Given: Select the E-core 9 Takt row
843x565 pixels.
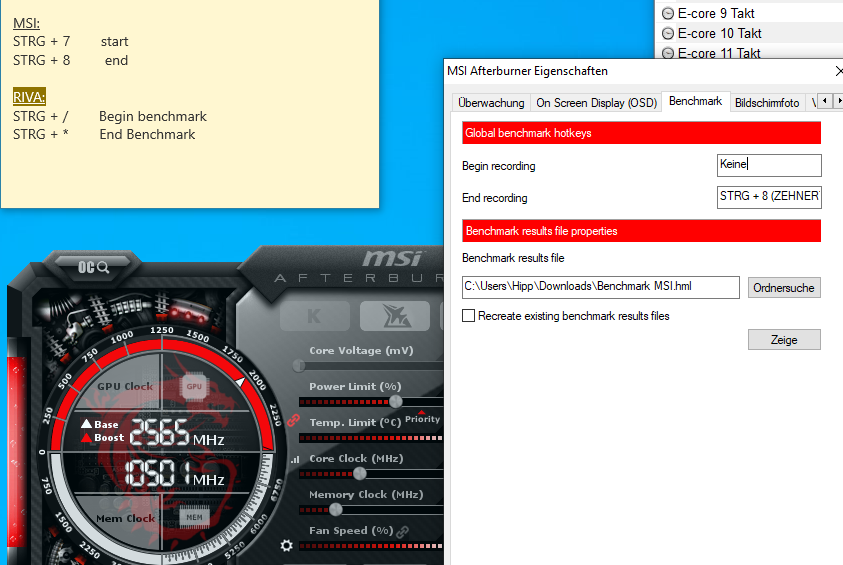Looking at the screenshot, I should 749,13.
